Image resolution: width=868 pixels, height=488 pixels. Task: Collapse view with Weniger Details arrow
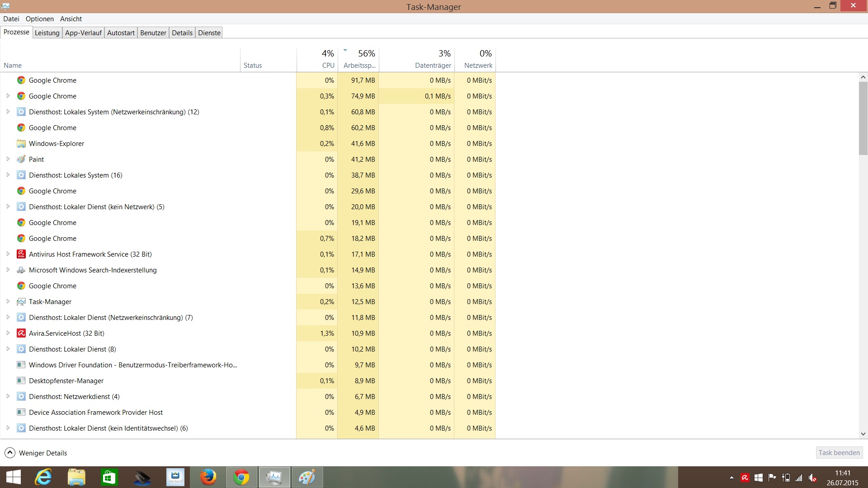click(x=9, y=453)
